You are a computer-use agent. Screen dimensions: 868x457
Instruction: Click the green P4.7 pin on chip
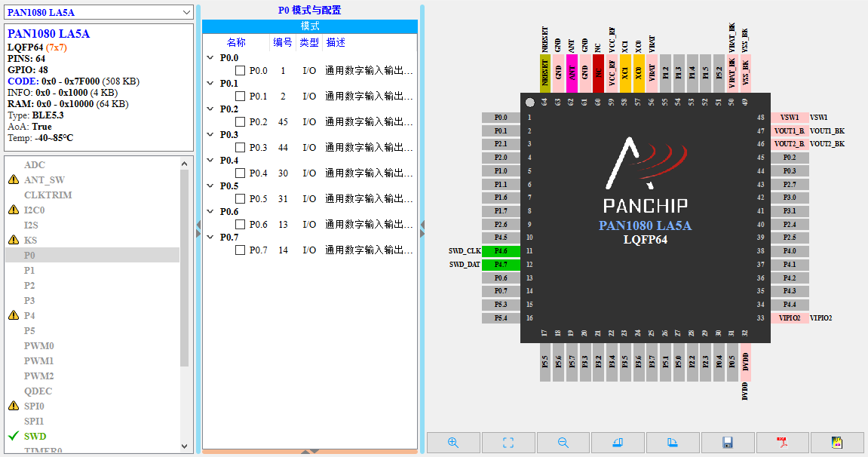(x=501, y=265)
